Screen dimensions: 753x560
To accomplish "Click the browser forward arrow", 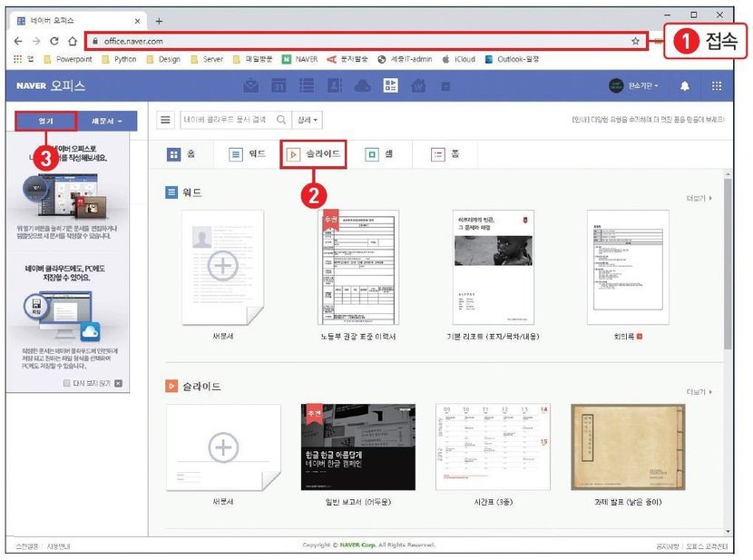I will [x=36, y=42].
